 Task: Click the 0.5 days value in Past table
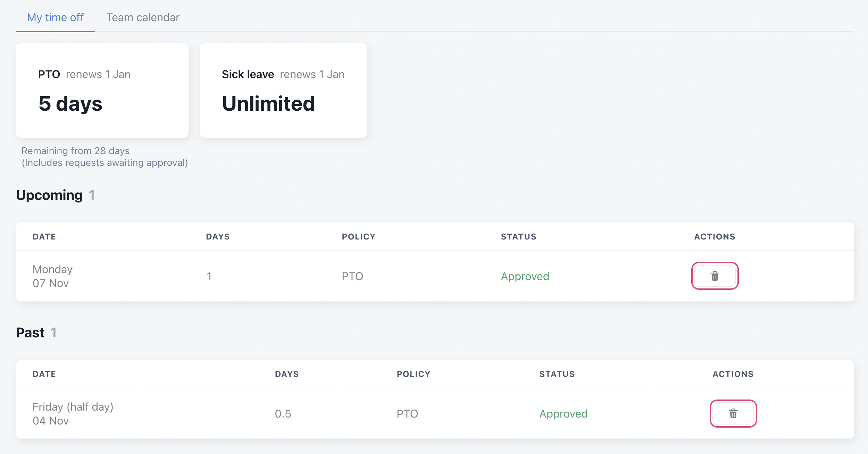point(283,414)
